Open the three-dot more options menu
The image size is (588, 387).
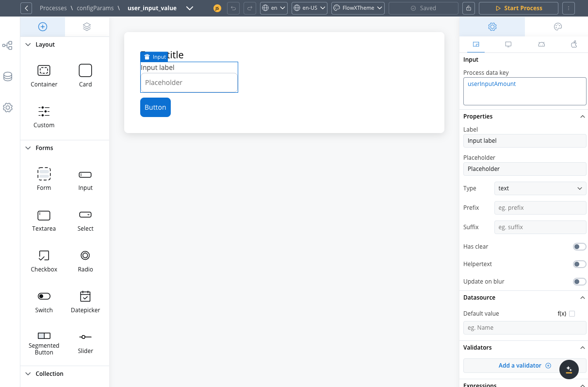pos(569,8)
